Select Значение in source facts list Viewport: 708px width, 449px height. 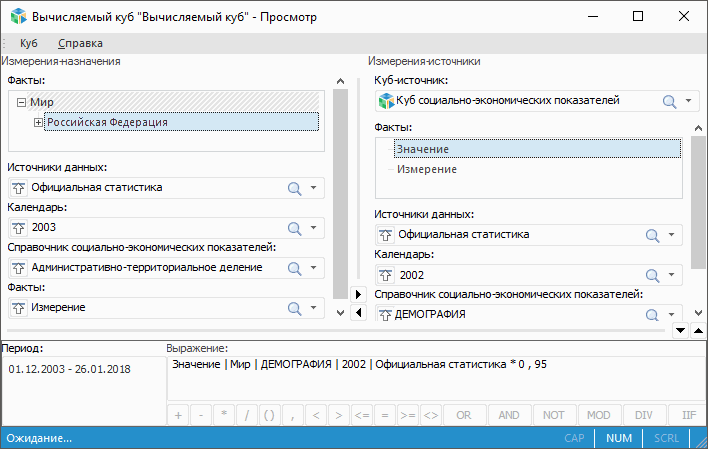click(x=422, y=149)
